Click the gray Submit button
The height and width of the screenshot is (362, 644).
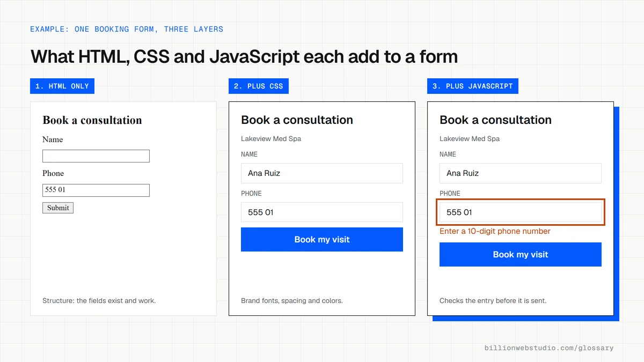tap(58, 208)
